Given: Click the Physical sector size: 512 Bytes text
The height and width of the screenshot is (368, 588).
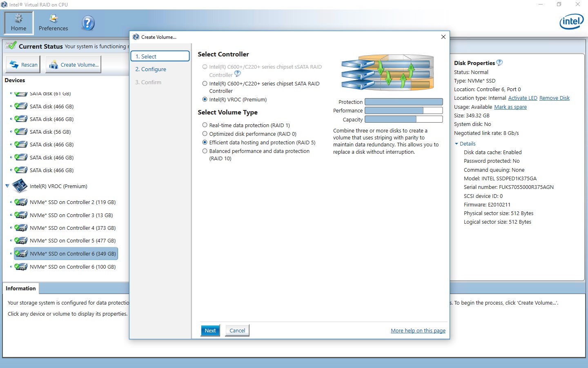Looking at the screenshot, I should pyautogui.click(x=499, y=213).
